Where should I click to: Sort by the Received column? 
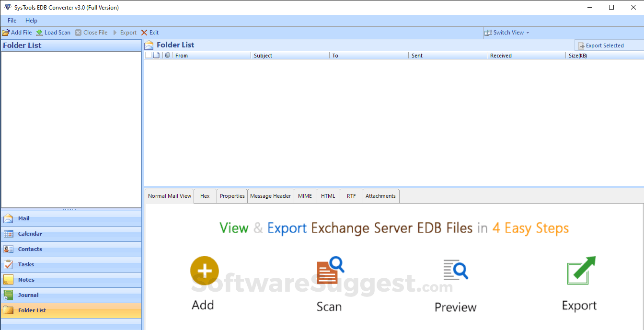(526, 56)
